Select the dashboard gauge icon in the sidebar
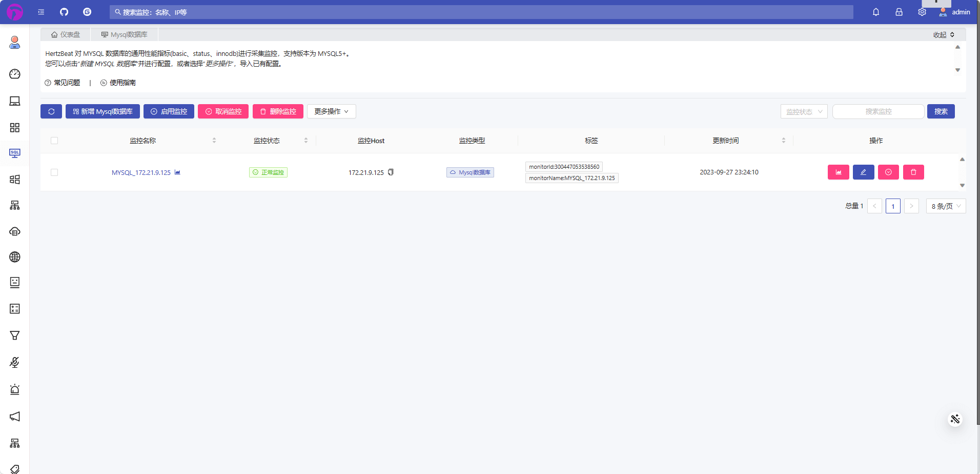Viewport: 980px width, 474px height. click(x=14, y=74)
